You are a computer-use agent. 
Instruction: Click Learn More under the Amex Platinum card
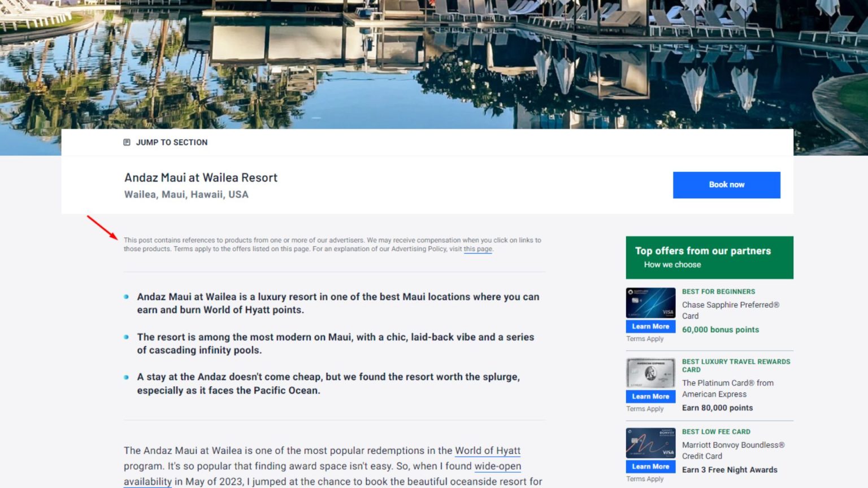pos(650,396)
